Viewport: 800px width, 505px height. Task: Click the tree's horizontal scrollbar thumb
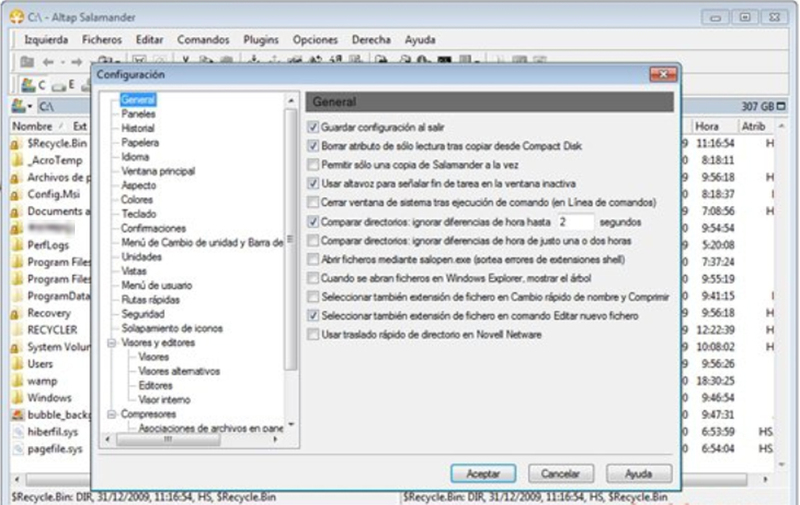point(168,439)
